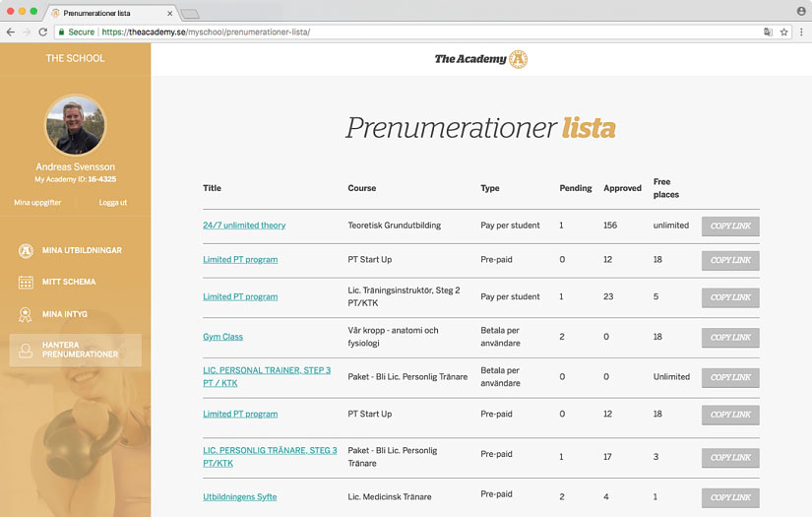The width and height of the screenshot is (812, 517).
Task: Open the Utbildningens Syfte link
Action: coord(240,496)
